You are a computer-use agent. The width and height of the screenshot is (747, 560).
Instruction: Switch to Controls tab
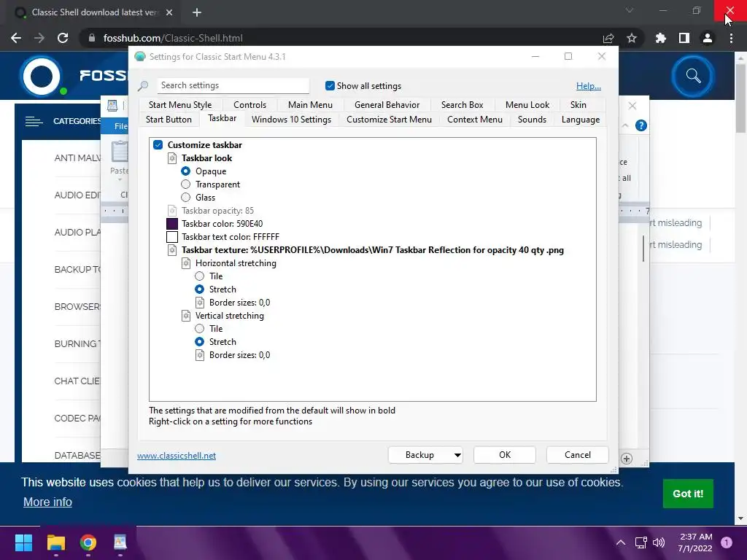(249, 105)
